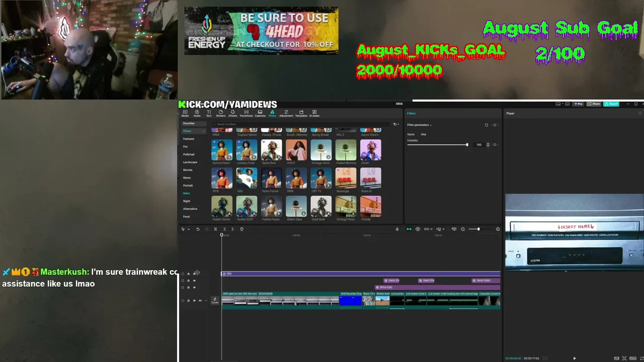The image size is (644, 362).
Task: Toggle auto snapping in timeline toolbar
Action: click(418, 229)
